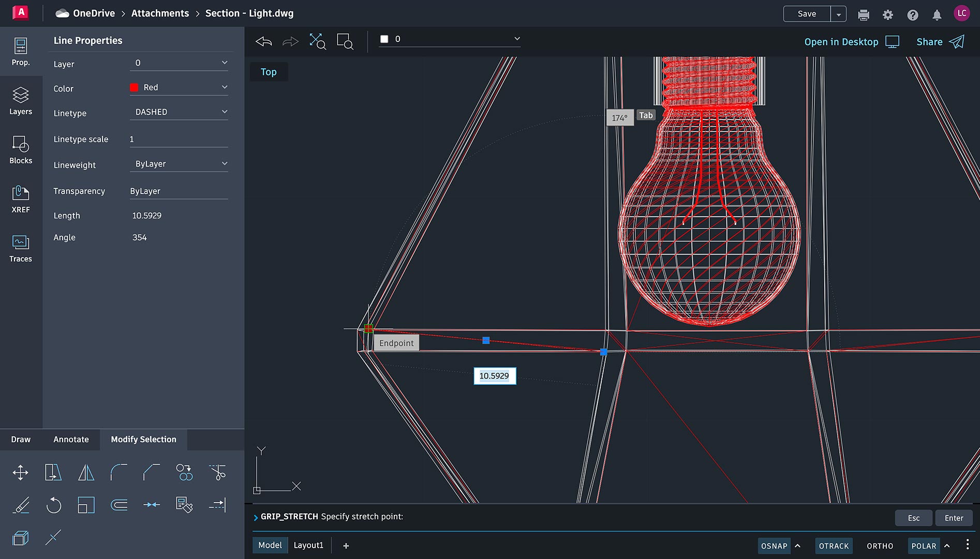This screenshot has height=559, width=980.
Task: Switch to the Draw tab
Action: (21, 439)
